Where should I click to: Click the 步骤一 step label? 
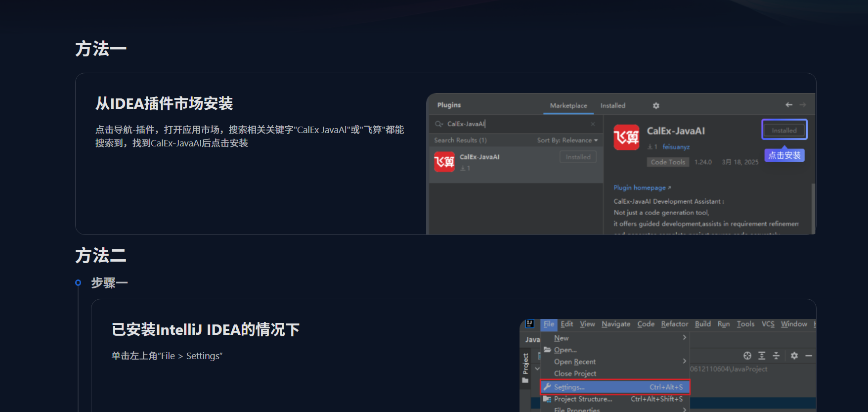(110, 283)
